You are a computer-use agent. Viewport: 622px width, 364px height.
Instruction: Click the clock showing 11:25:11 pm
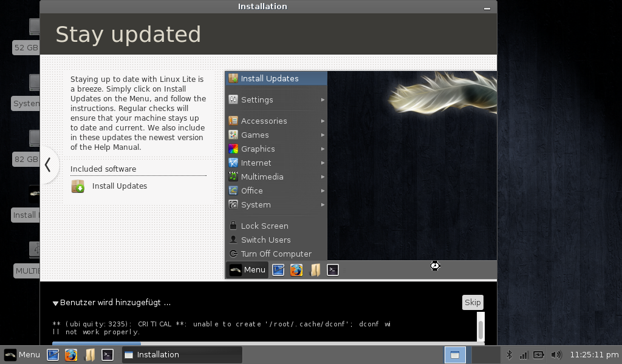[x=594, y=355]
